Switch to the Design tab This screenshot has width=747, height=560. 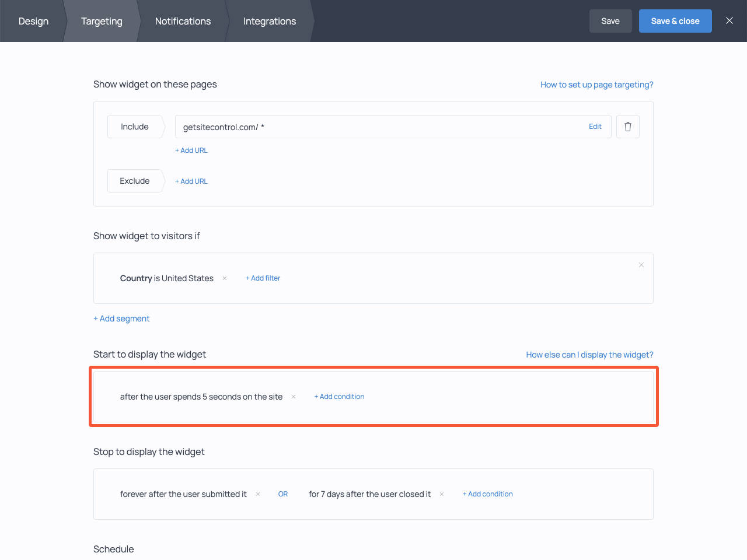pyautogui.click(x=33, y=21)
